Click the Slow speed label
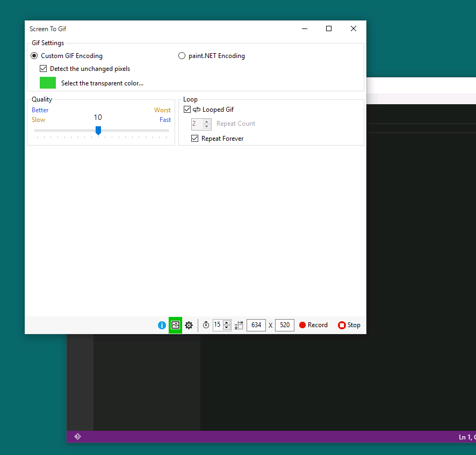 38,120
